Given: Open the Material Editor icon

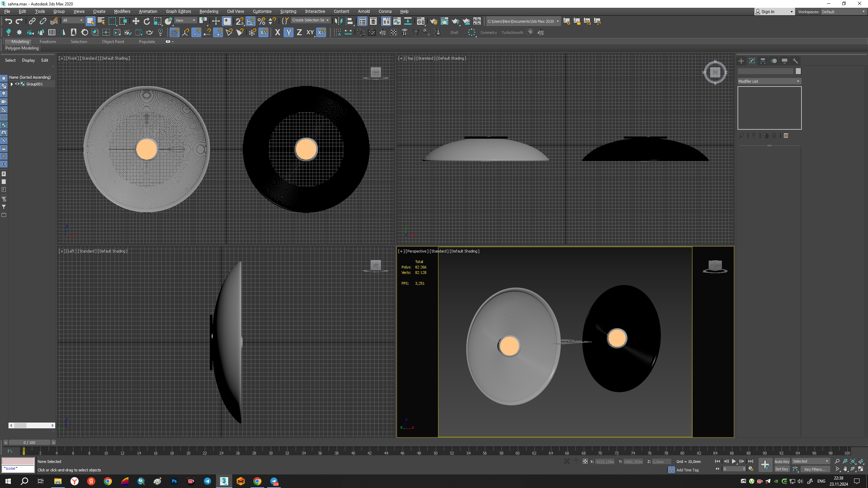Looking at the screenshot, I should click(x=420, y=21).
